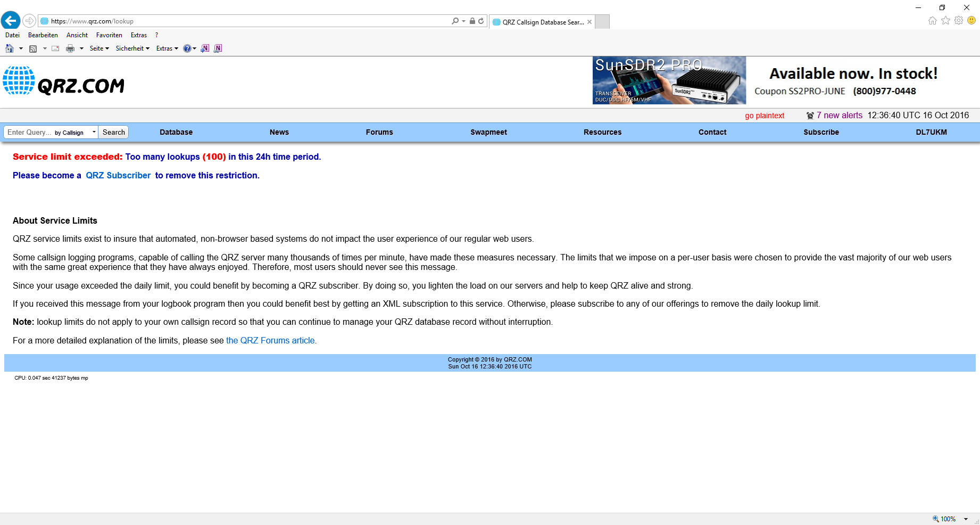Expand the feeds dropdown arrow

(45, 48)
